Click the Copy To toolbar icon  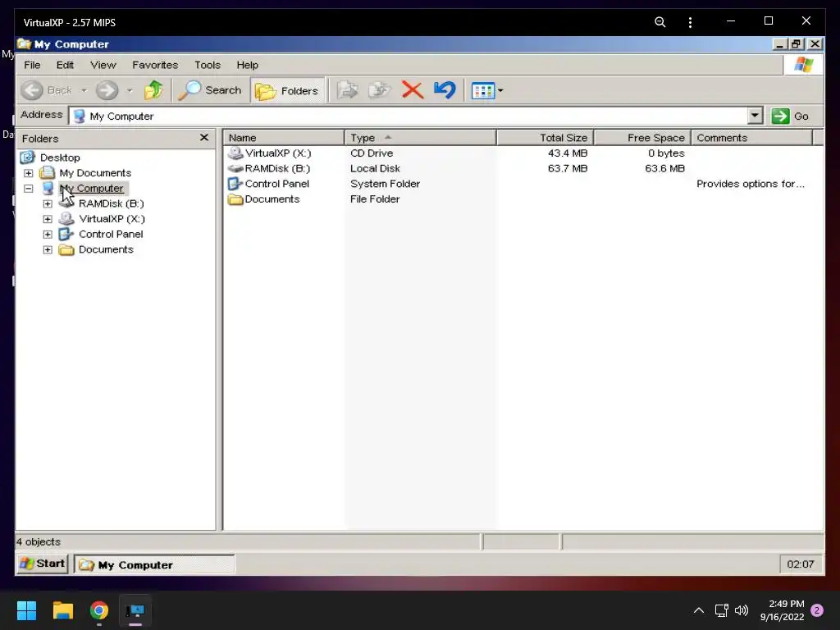coord(380,90)
